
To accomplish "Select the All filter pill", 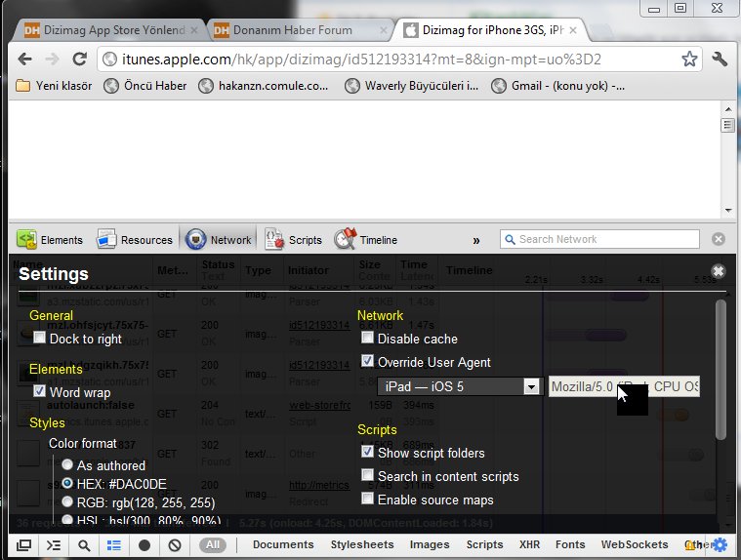I will [213, 545].
